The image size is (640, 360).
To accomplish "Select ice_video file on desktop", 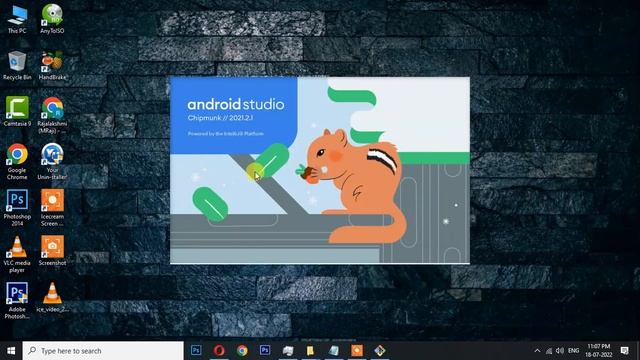I will pyautogui.click(x=52, y=298).
